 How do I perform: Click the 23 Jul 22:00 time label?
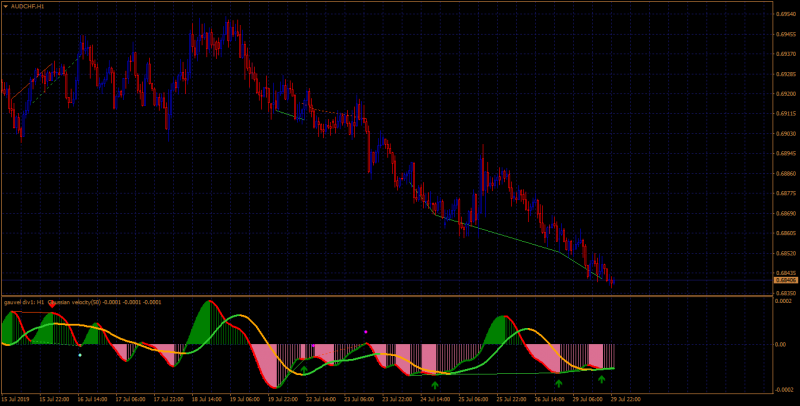[398, 399]
